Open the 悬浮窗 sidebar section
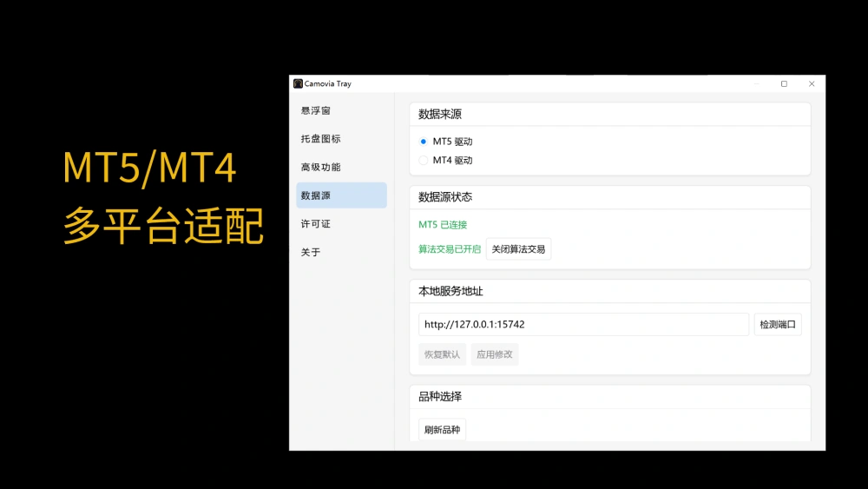 pos(341,111)
